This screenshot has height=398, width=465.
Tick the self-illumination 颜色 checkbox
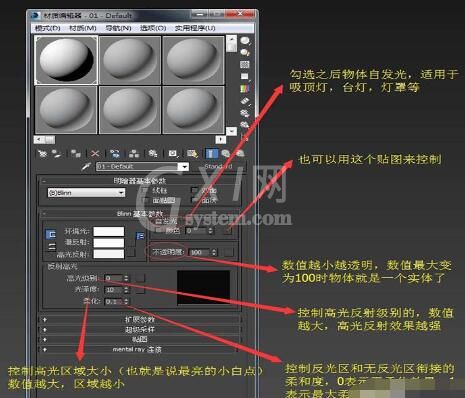[159, 230]
